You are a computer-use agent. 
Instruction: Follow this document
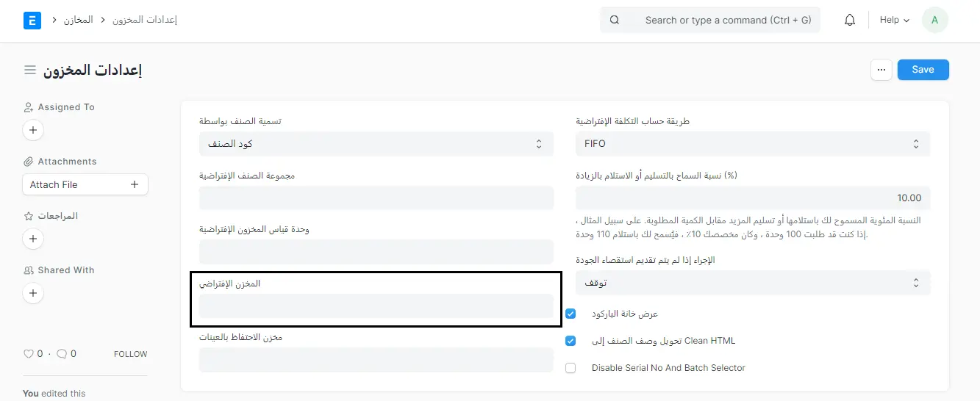(131, 354)
